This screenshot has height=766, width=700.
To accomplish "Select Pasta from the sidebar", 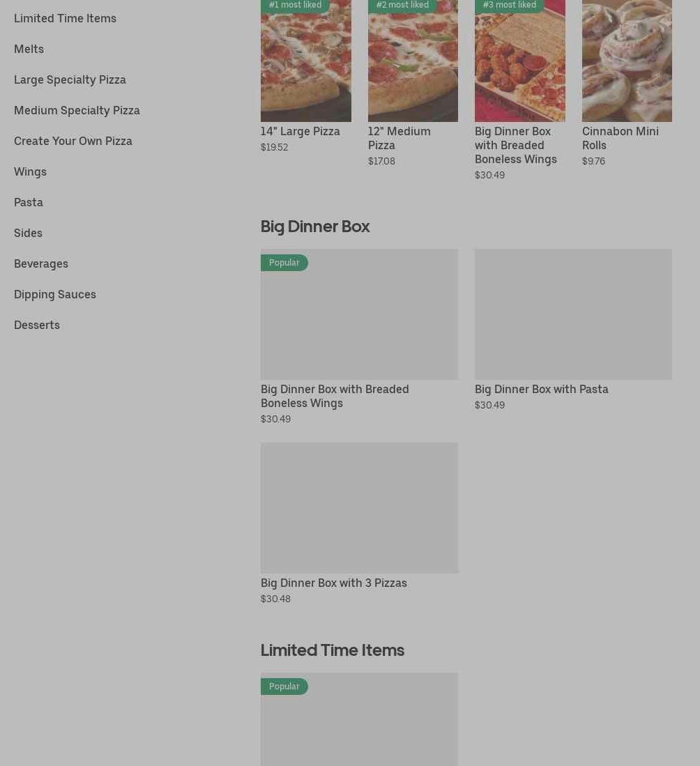I will (29, 203).
